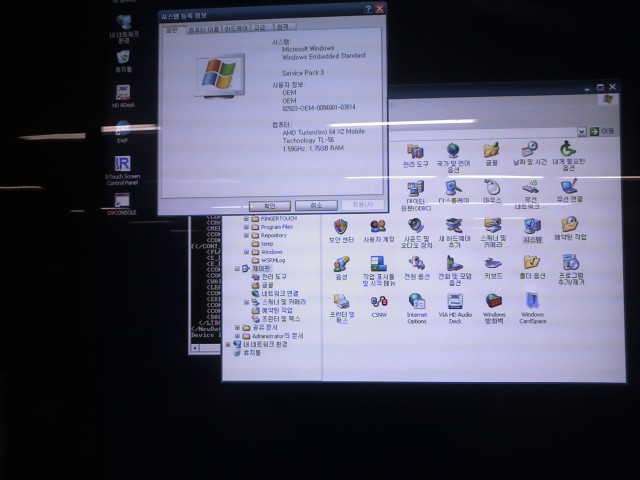The image size is (640, 480).
Task: Select the EWF desktop icon
Action: point(122,131)
